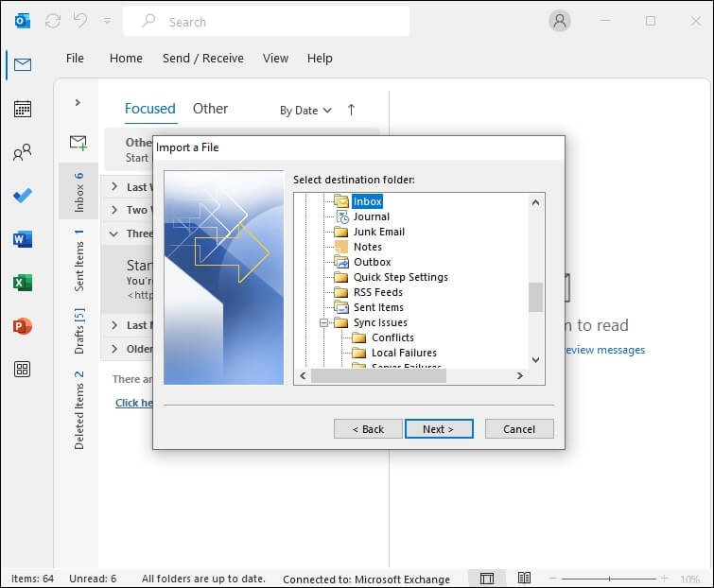Open the People contacts view
Screen dimensions: 714x588
pyautogui.click(x=23, y=152)
